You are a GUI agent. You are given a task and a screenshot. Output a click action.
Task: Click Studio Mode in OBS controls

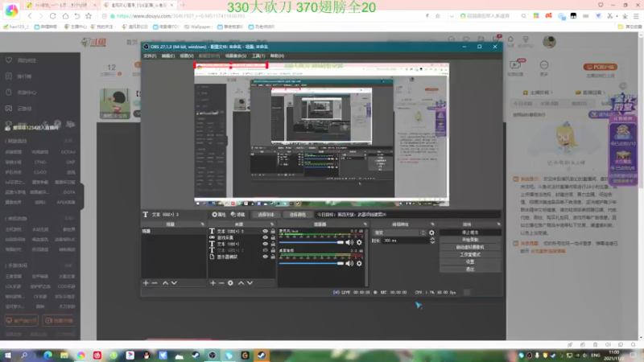[x=470, y=254]
